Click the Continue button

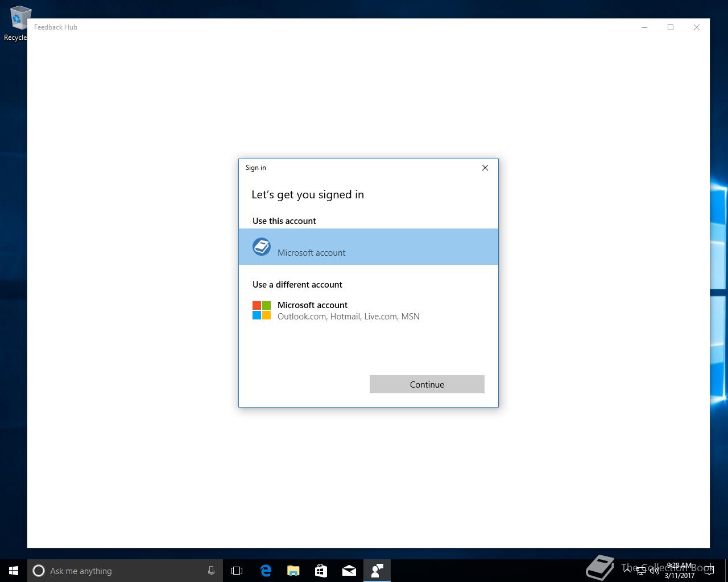tap(427, 384)
